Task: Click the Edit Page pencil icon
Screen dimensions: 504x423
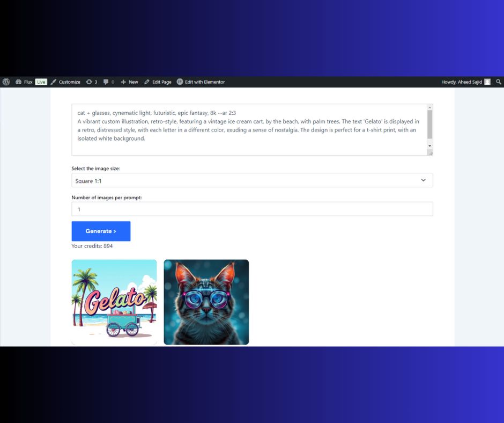Action: pyautogui.click(x=147, y=82)
